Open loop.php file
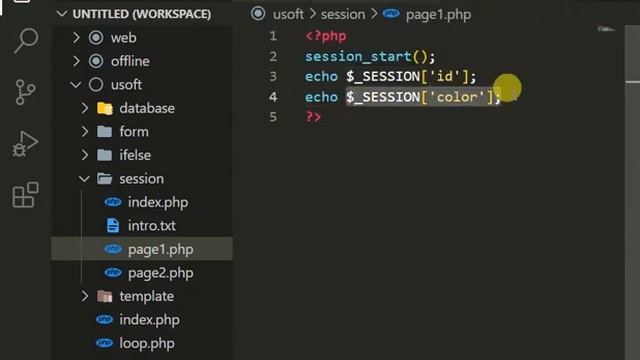Screen dimensions: 640x360 pos(147,344)
